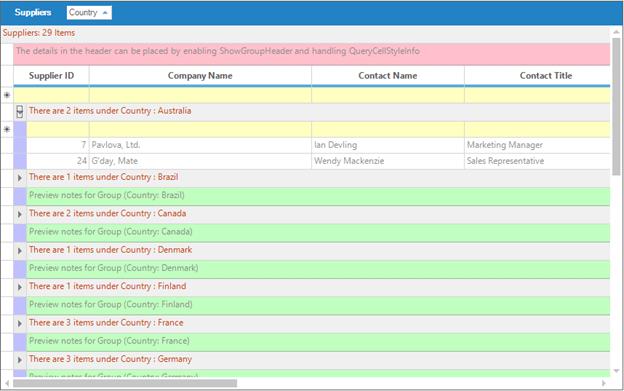This screenshot has width=624, height=391.
Task: Toggle sort arrow on Country chip
Action: pos(105,13)
